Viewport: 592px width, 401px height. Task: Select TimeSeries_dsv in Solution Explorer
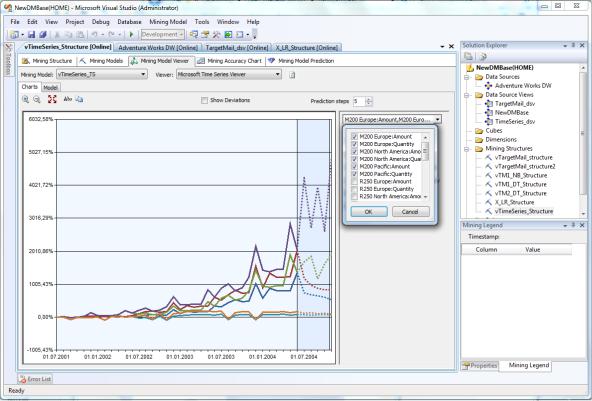coord(515,122)
